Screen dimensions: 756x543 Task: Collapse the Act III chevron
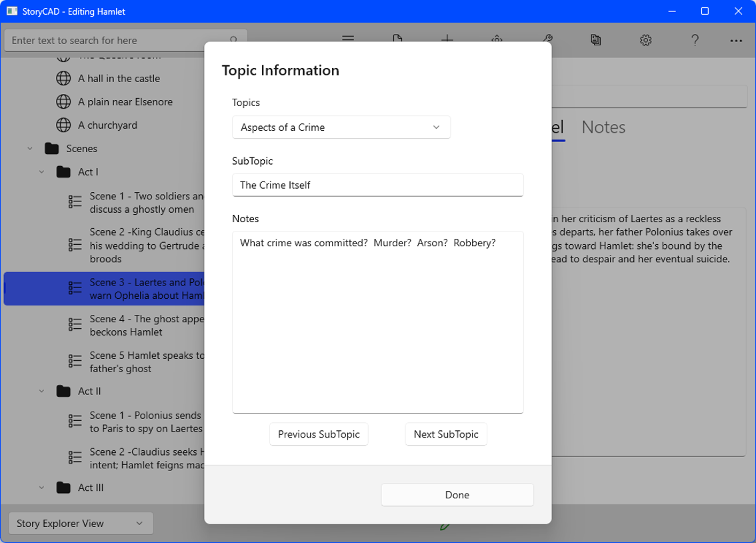coord(41,488)
